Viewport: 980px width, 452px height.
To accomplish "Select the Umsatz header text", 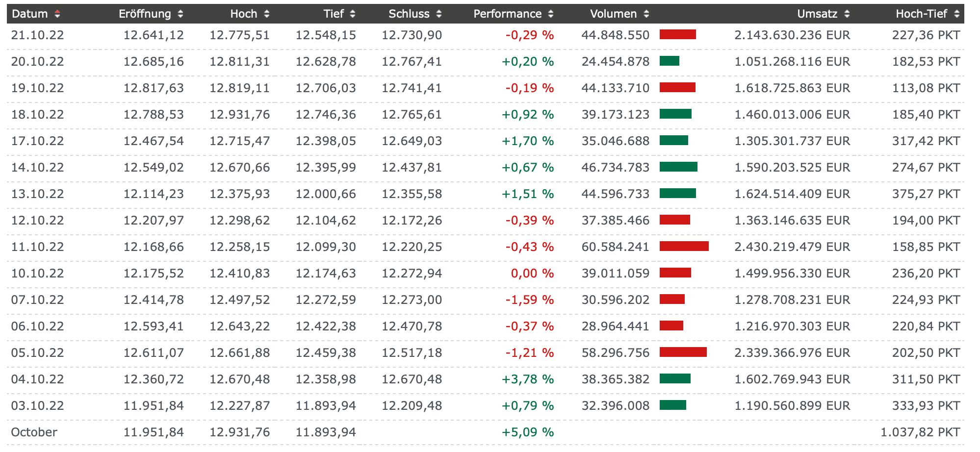I will coord(817,14).
